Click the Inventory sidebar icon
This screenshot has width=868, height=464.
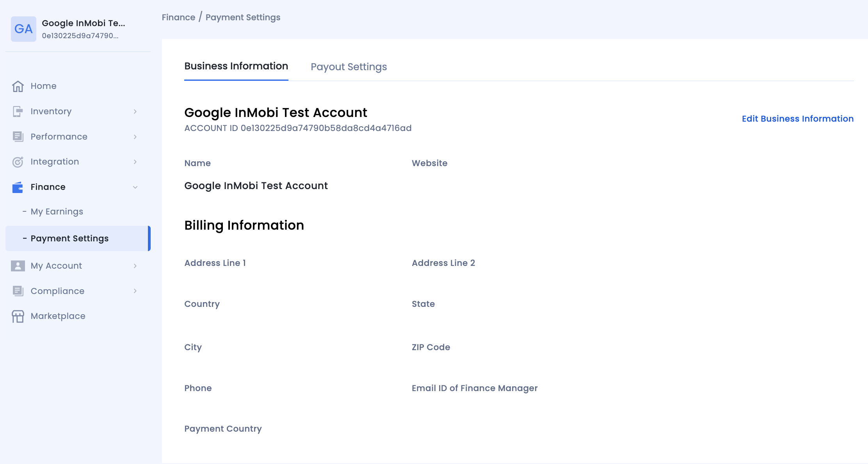[18, 112]
